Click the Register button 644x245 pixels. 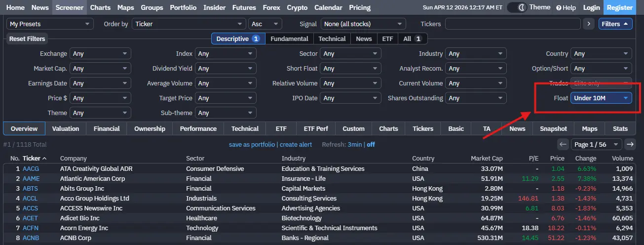619,7
